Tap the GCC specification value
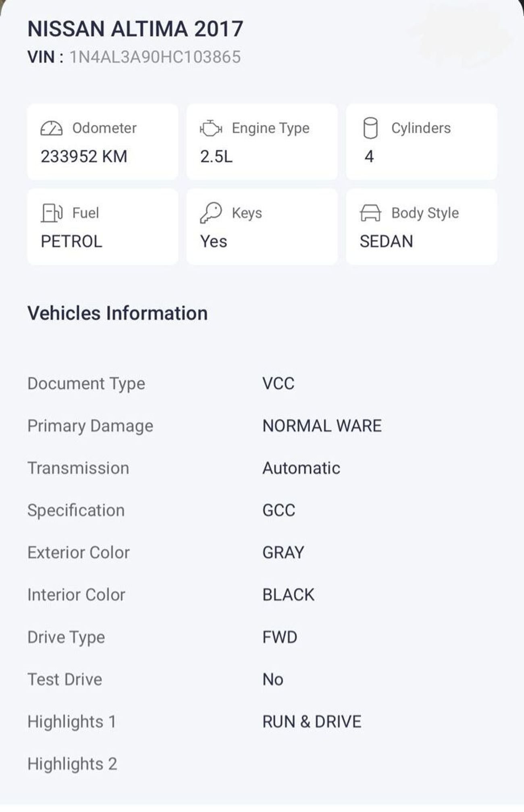The height and width of the screenshot is (812, 524). [279, 510]
